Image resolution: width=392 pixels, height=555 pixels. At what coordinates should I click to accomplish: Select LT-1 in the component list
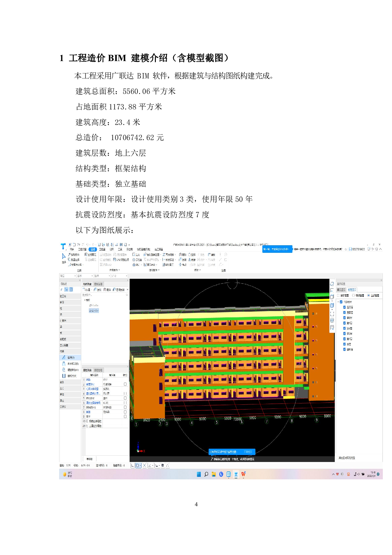click(x=94, y=305)
